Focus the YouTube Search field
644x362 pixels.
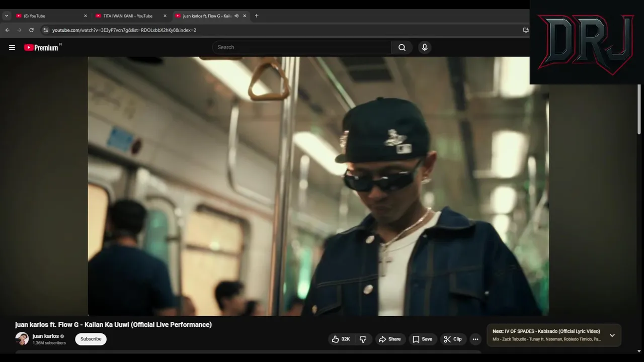pyautogui.click(x=302, y=47)
